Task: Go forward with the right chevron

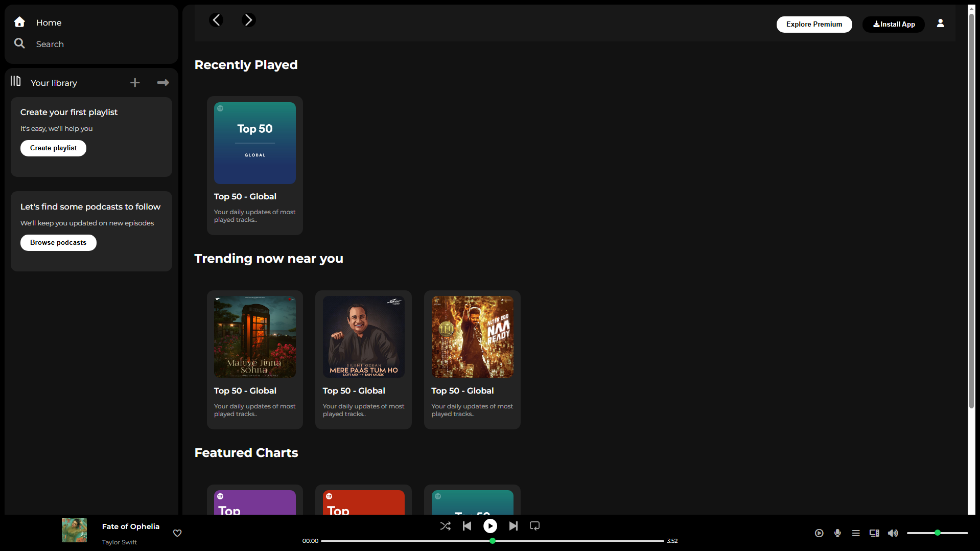Action: click(248, 20)
